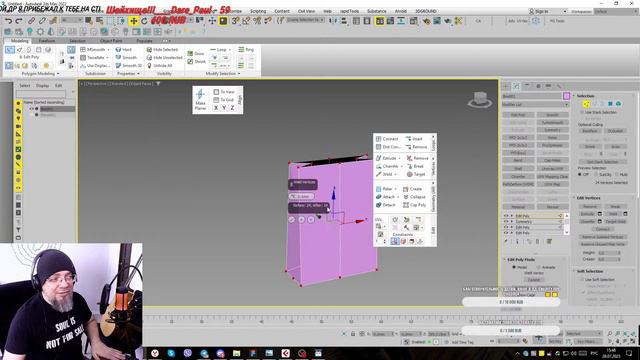Image resolution: width=640 pixels, height=360 pixels.
Task: Switch to the Object Paint ribbon tab
Action: (111, 41)
